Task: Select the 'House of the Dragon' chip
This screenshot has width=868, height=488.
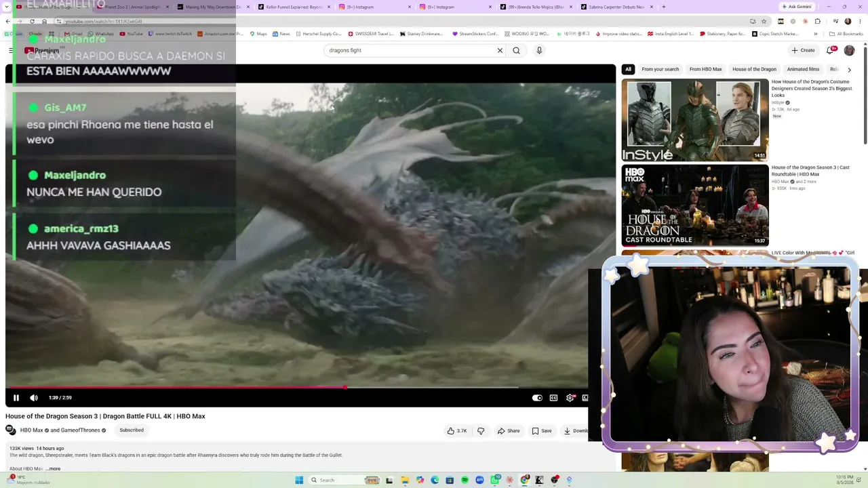Action: [754, 69]
